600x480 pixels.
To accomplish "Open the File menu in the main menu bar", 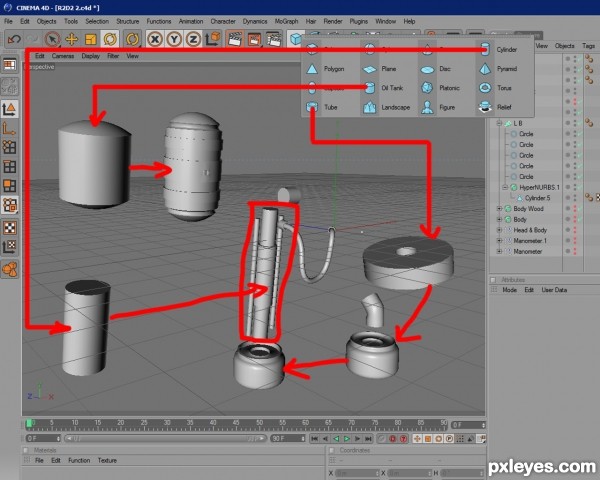I will [x=8, y=21].
